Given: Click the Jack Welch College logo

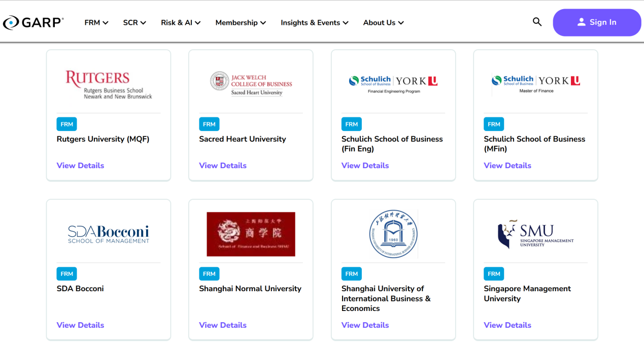Looking at the screenshot, I should tap(251, 83).
